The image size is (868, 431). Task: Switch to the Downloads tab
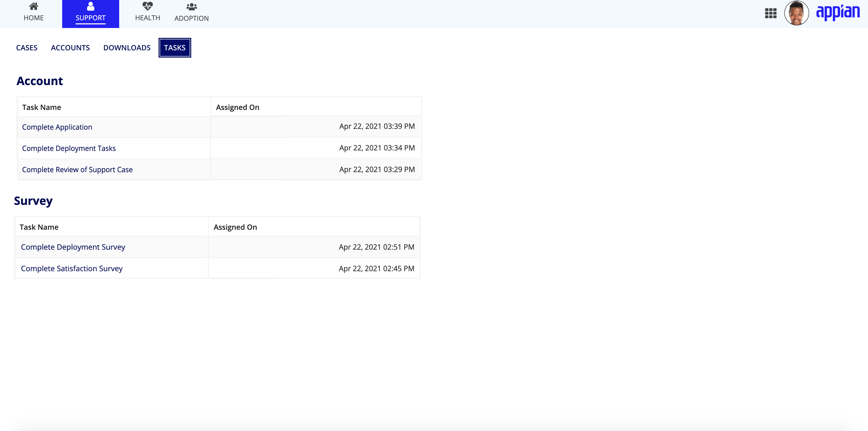(x=127, y=48)
